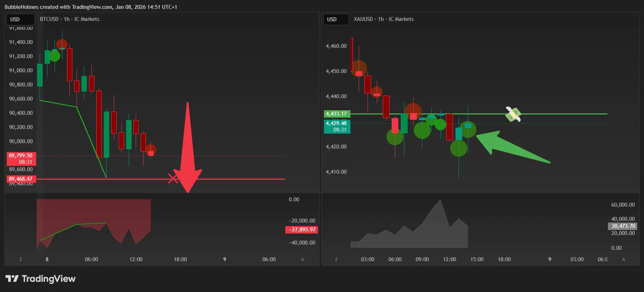Image resolution: width=644 pixels, height=292 pixels.
Task: Click the 91,000.00 price axis label
Action: [21, 71]
